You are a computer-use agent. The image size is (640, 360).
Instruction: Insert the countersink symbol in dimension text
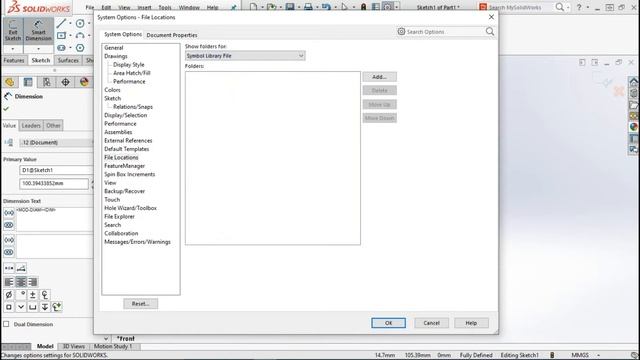21,307
